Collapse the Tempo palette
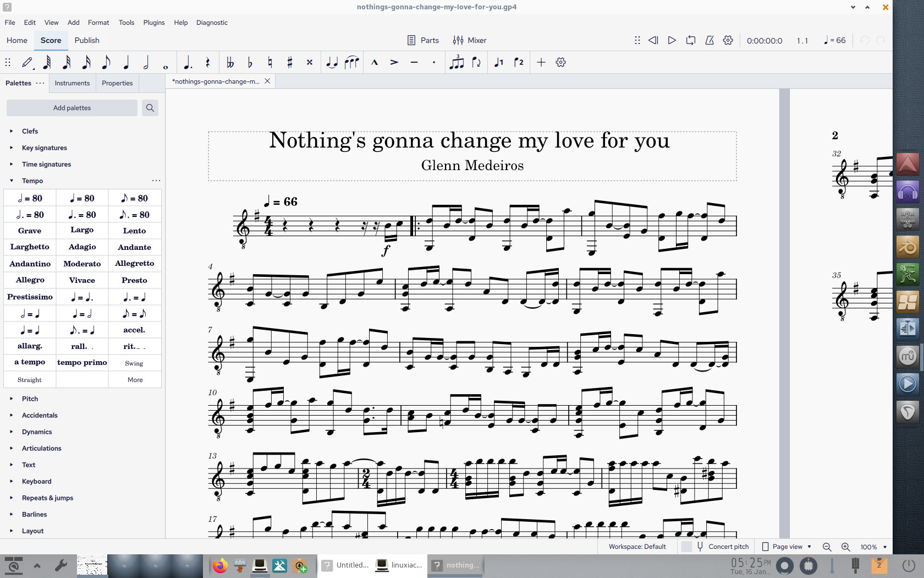This screenshot has width=924, height=578. pyautogui.click(x=11, y=181)
